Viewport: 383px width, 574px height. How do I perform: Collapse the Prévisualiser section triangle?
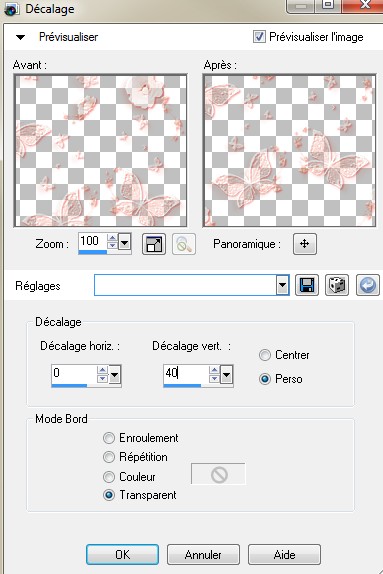(x=21, y=37)
